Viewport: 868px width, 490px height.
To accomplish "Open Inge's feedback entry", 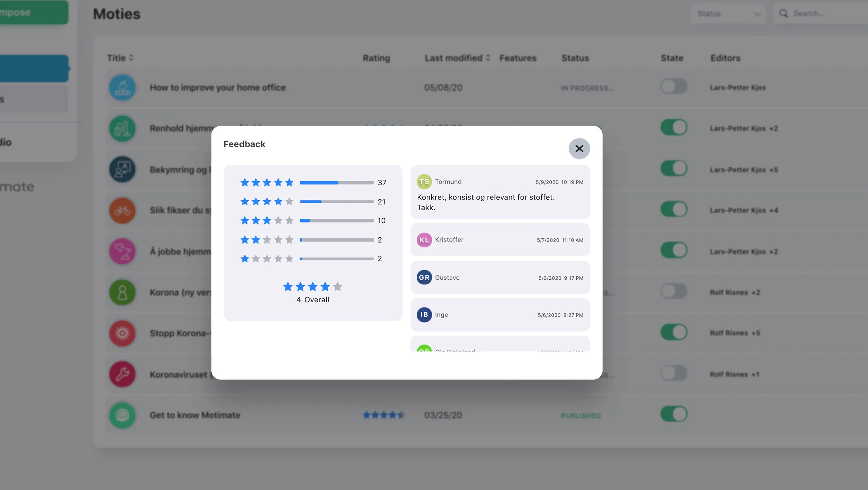I will [x=500, y=315].
